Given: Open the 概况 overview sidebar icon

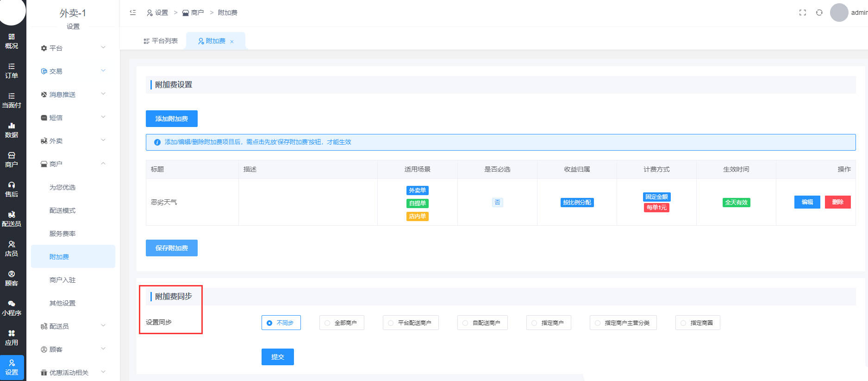Looking at the screenshot, I should point(12,41).
